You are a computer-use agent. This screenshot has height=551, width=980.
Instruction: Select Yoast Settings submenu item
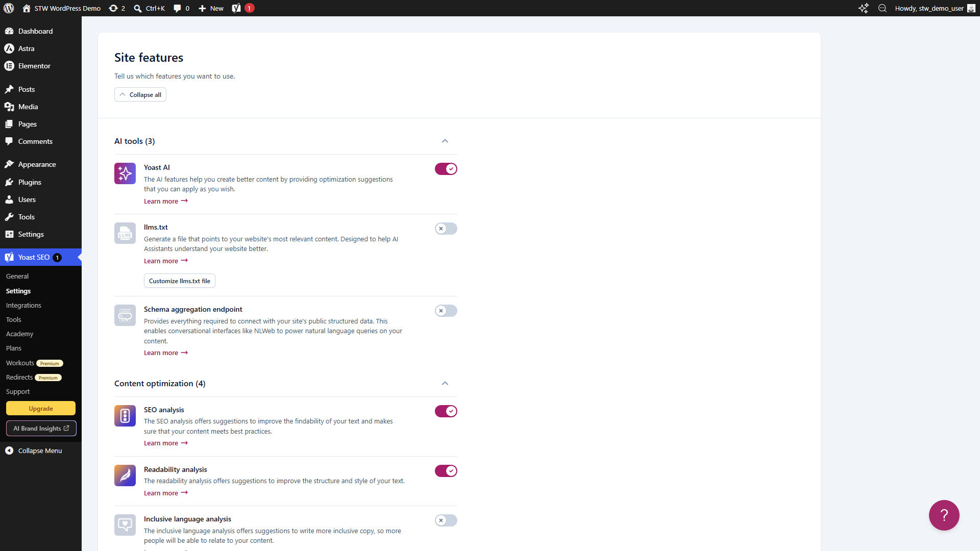[18, 291]
